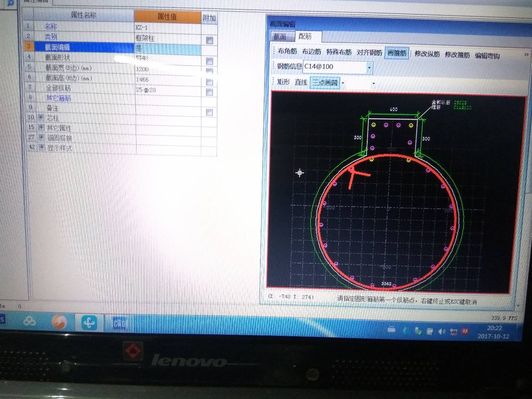
Task: Select the 截面编辑 property row
Action: 84,47
